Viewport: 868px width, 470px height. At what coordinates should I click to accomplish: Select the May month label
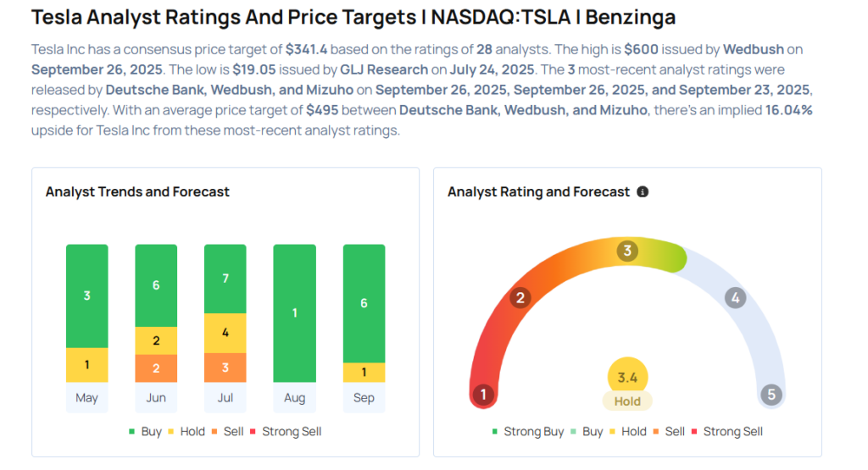86,398
